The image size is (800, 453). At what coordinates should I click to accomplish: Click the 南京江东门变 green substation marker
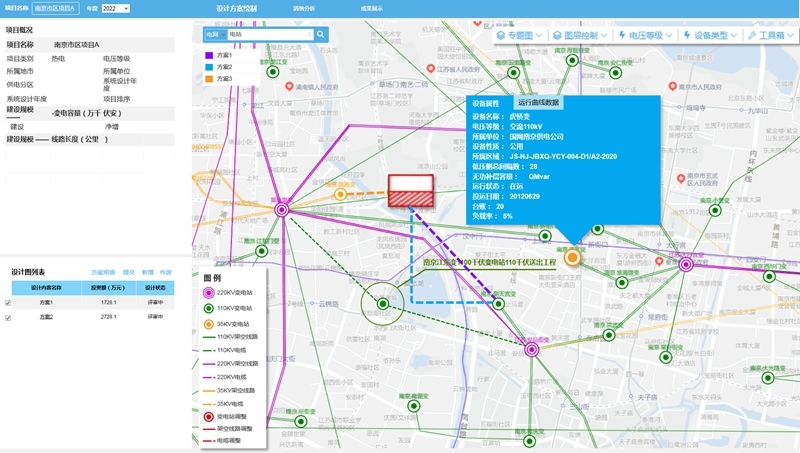point(261,250)
